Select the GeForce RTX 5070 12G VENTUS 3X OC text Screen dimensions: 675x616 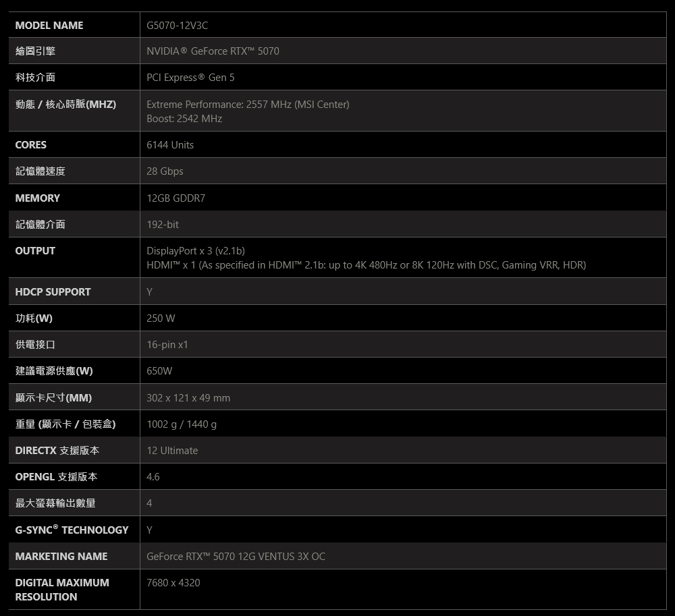pos(236,557)
